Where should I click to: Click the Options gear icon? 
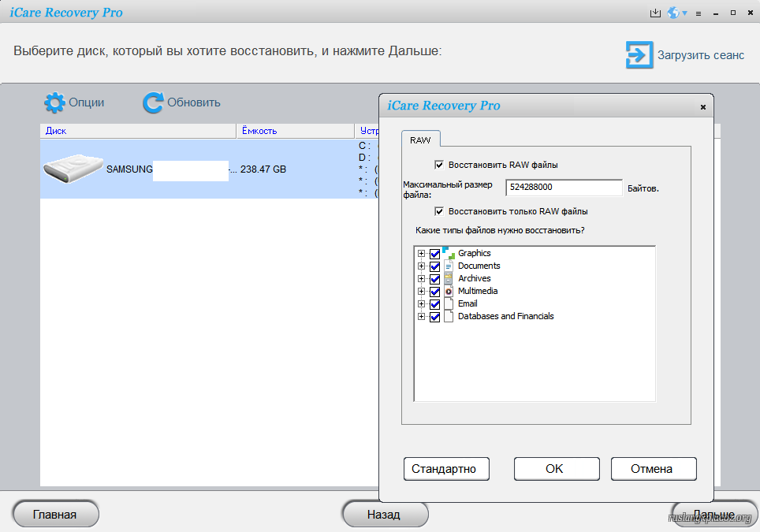[54, 102]
